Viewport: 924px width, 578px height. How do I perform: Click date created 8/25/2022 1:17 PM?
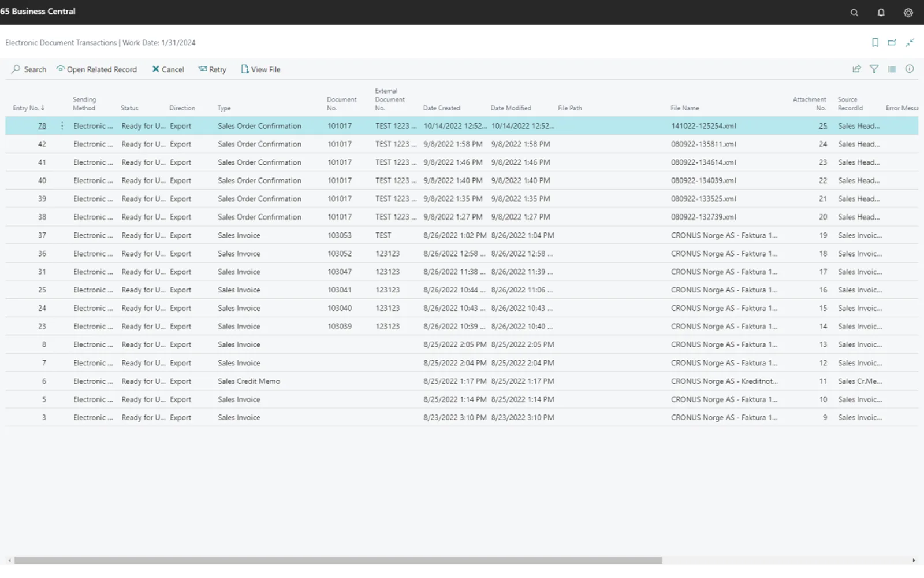point(455,381)
